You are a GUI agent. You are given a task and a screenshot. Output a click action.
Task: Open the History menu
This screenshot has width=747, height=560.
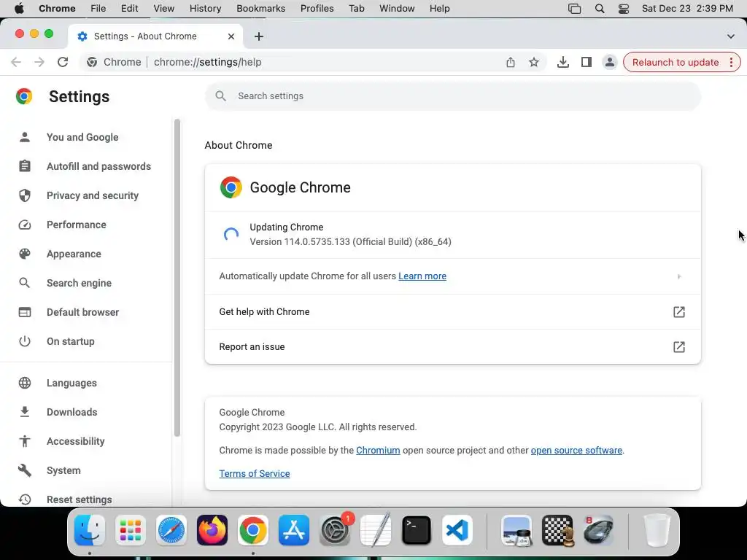click(x=205, y=9)
